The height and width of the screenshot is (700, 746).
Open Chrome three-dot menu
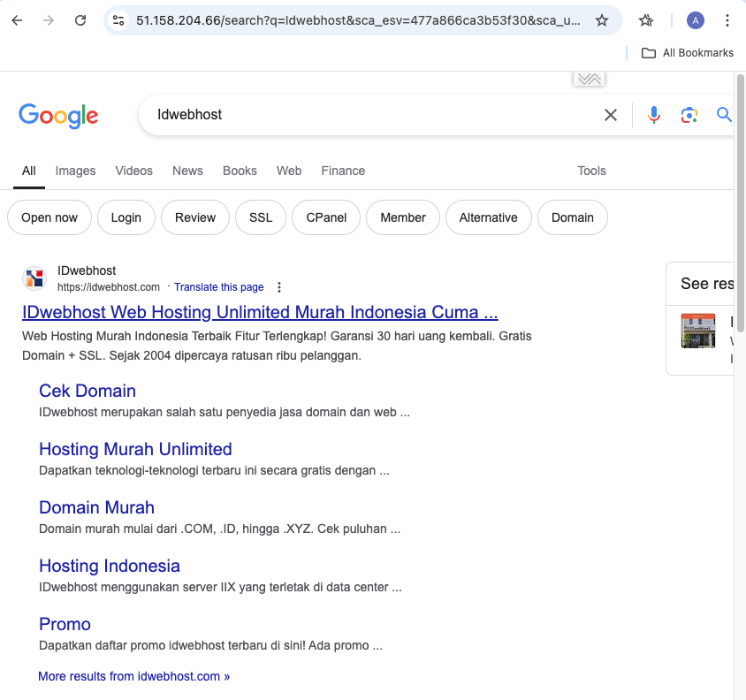[727, 20]
